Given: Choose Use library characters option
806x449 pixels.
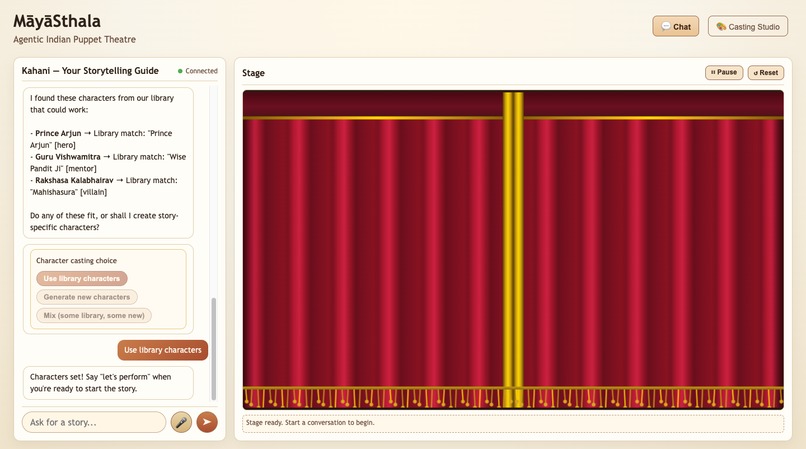Looking at the screenshot, I should [82, 278].
